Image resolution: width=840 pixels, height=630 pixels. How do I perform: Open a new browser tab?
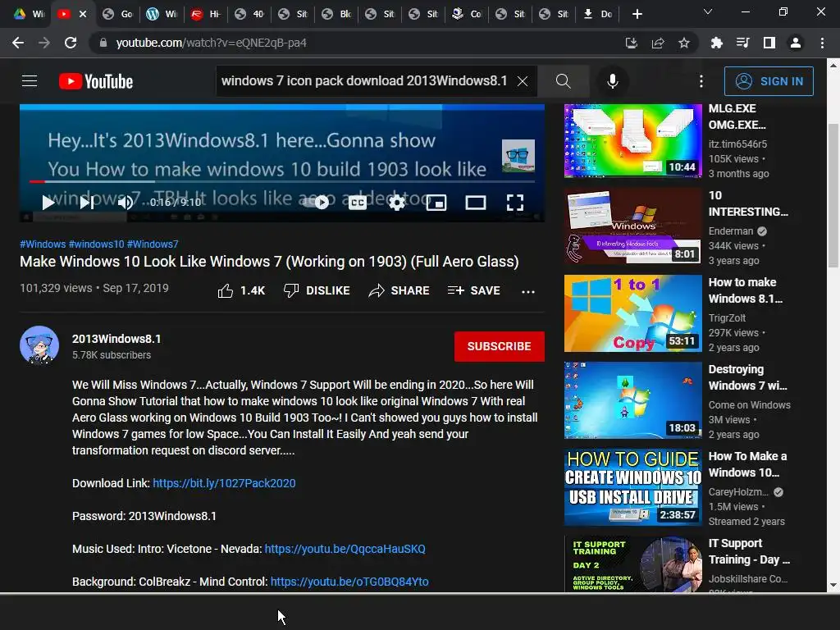[637, 14]
